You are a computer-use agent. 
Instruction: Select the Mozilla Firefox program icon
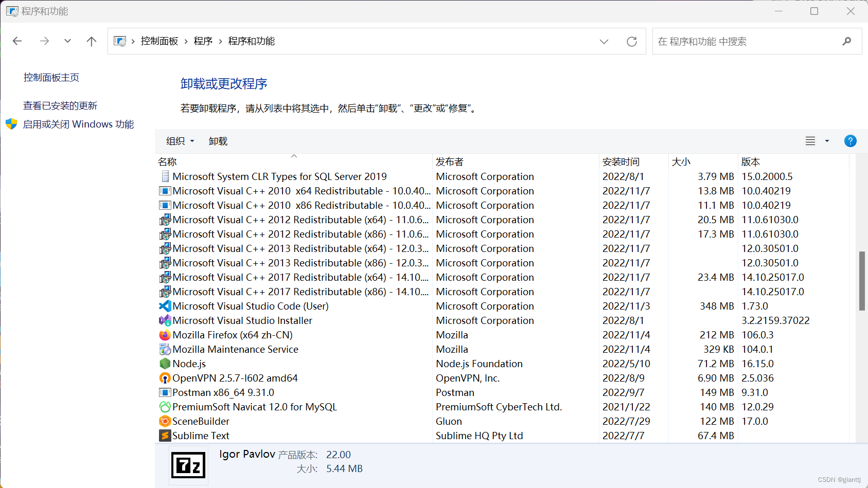(164, 335)
